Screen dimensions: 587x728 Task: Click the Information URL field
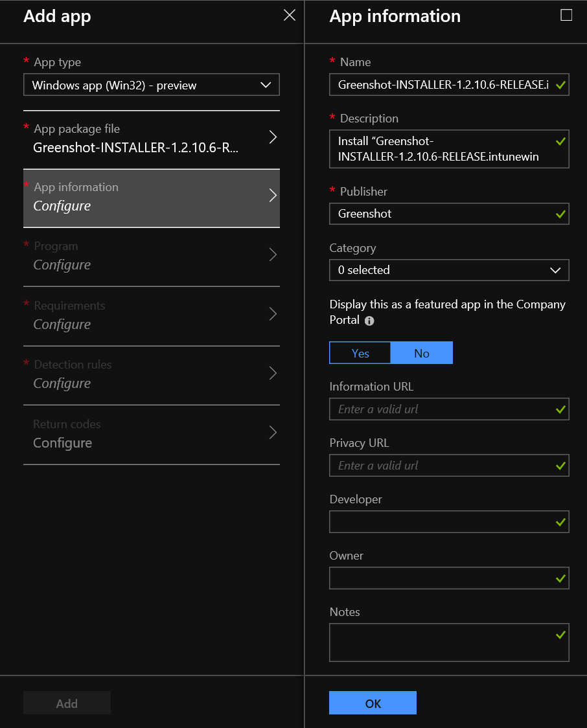click(x=449, y=409)
